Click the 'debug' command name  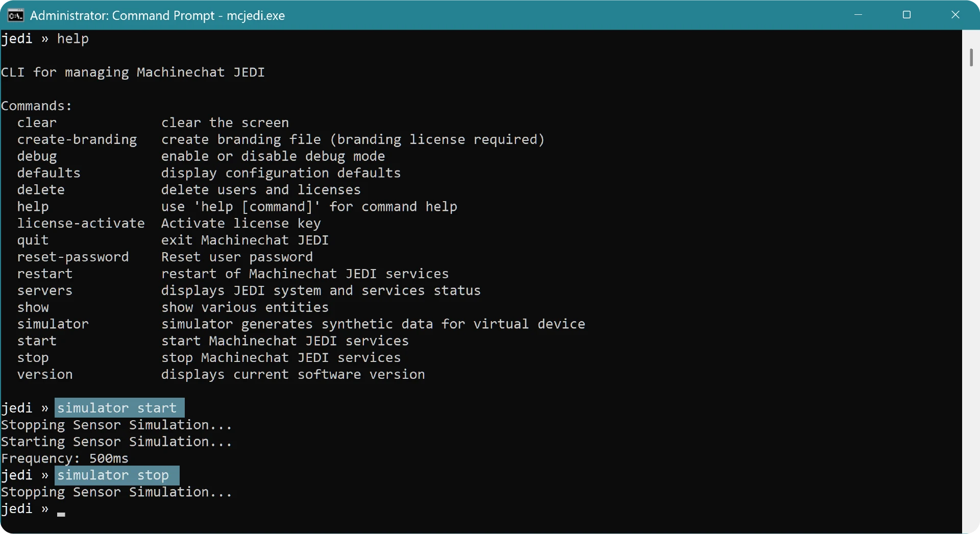pyautogui.click(x=37, y=157)
